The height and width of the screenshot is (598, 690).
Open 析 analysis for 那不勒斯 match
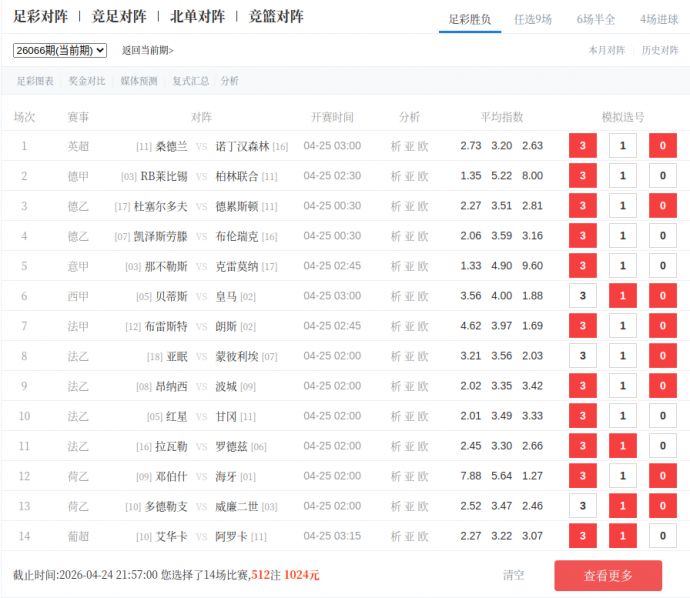tap(395, 266)
